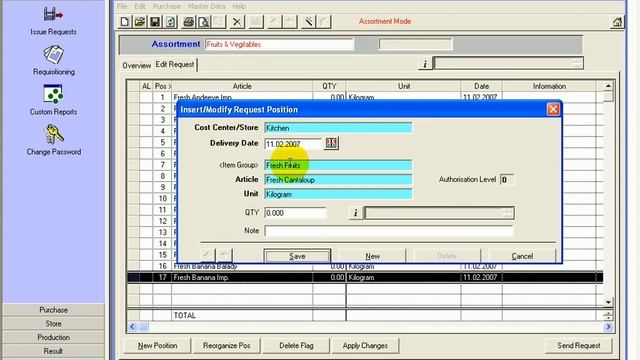
Task: Click the horizontal scroll left arrow
Action: pyautogui.click(x=132, y=327)
